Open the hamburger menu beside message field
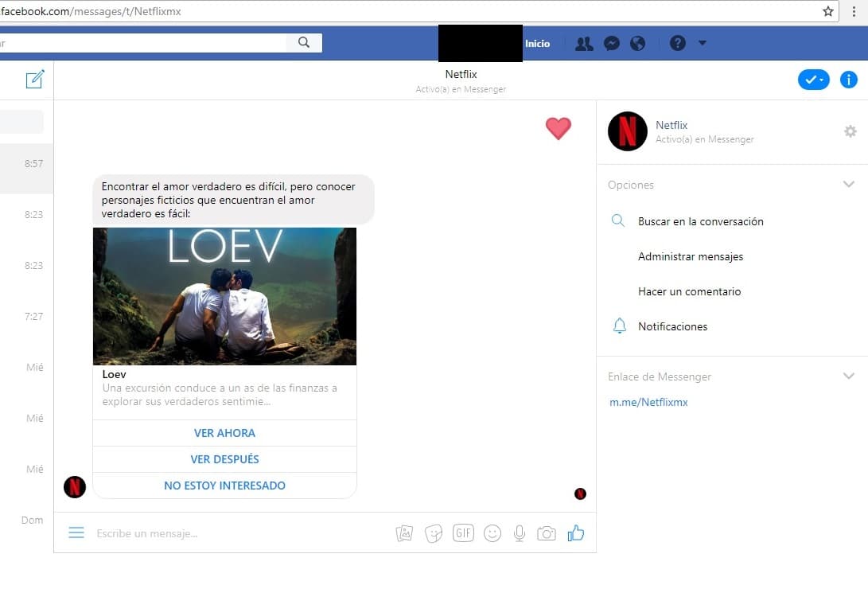 76,532
